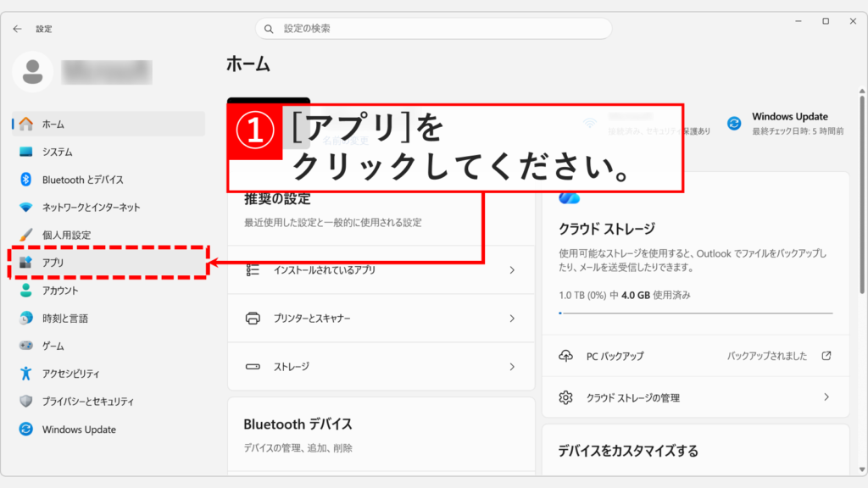868x488 pixels.
Task: Open ゲーム settings
Action: (x=108, y=346)
